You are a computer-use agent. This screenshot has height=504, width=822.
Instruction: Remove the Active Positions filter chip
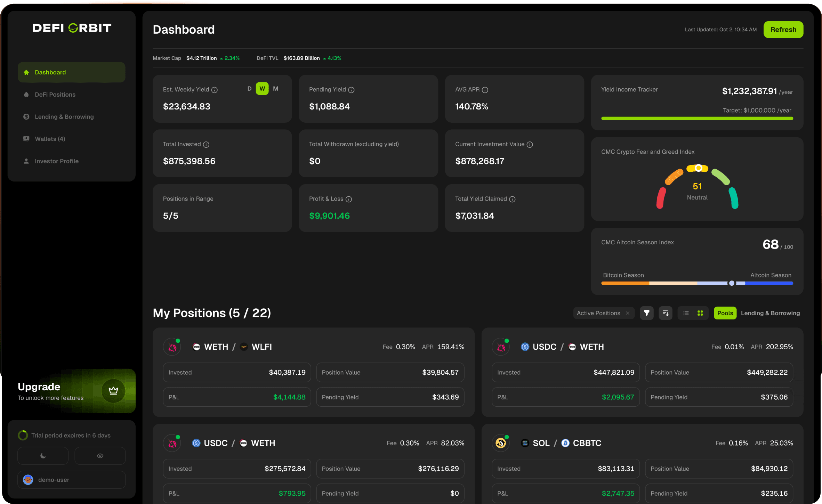[628, 313]
